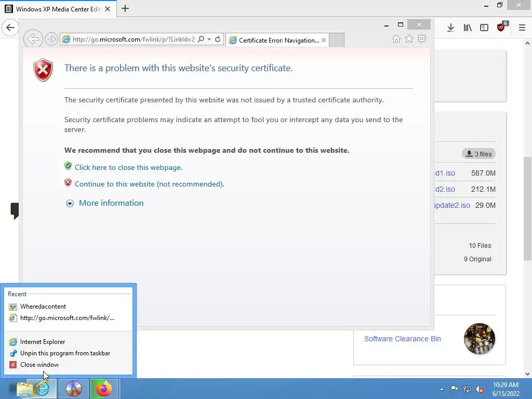Open Firefox downloads arrow icon
Image resolution: width=532 pixels, height=399 pixels.
450,28
